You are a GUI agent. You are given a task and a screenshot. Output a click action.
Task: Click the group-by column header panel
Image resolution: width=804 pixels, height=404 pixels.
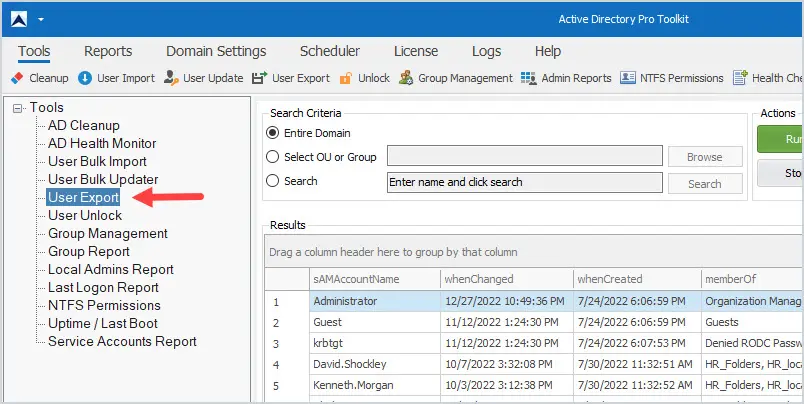534,252
